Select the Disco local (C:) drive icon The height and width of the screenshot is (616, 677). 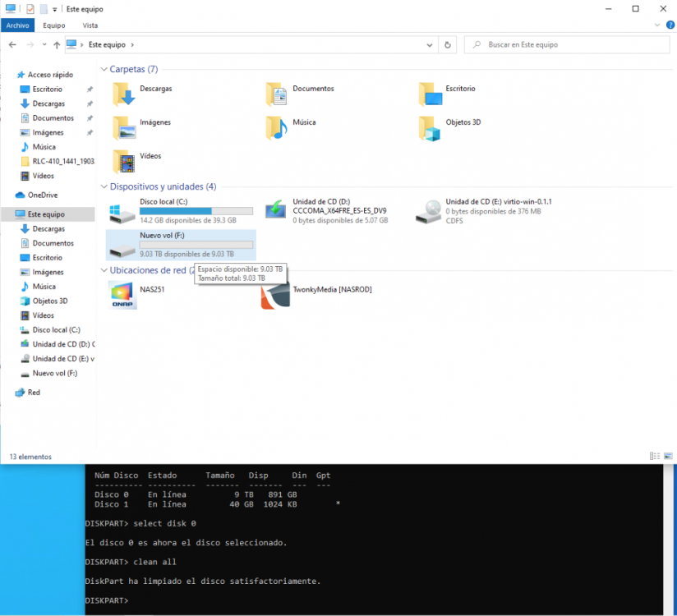coord(122,213)
